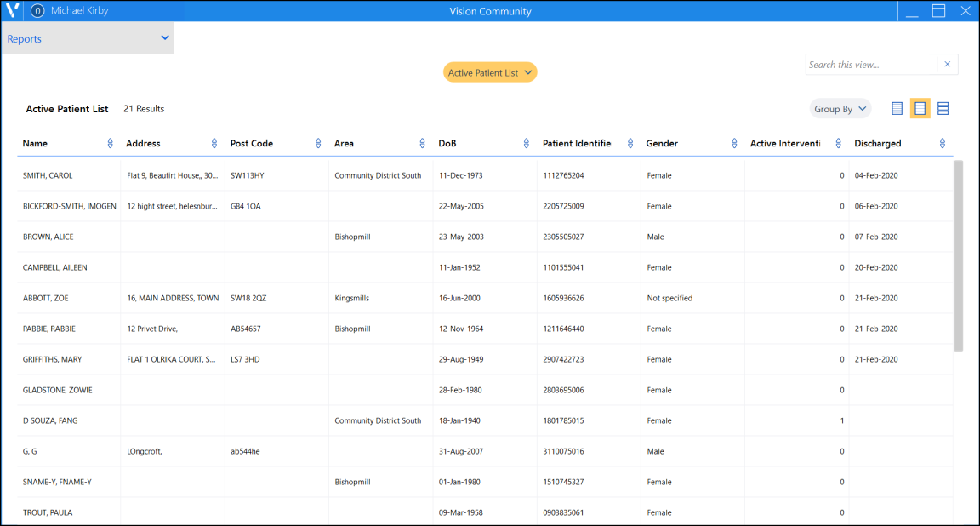Viewport: 980px width, 526px height.
Task: Select patient G, G
Action: point(30,452)
